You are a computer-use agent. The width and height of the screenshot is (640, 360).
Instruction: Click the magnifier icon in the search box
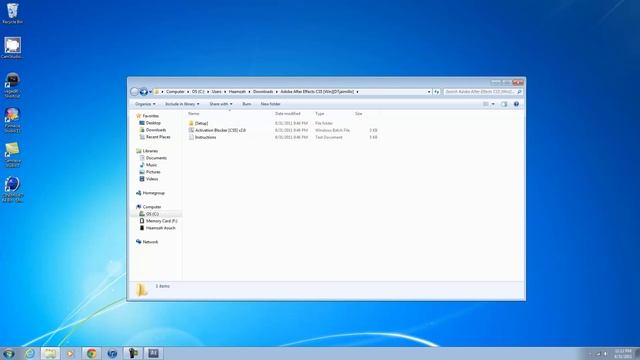coord(519,92)
